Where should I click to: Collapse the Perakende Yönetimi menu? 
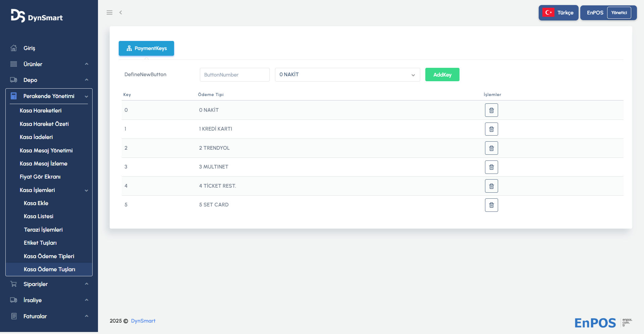[x=49, y=96]
